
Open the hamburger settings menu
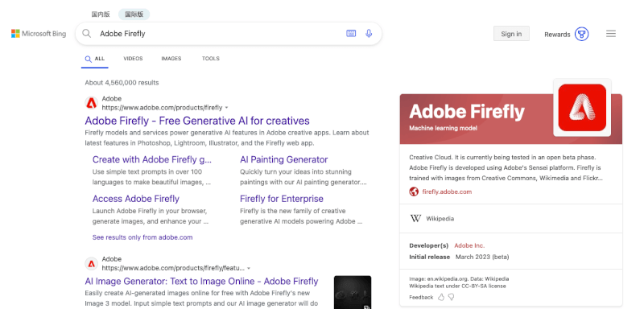click(x=611, y=34)
